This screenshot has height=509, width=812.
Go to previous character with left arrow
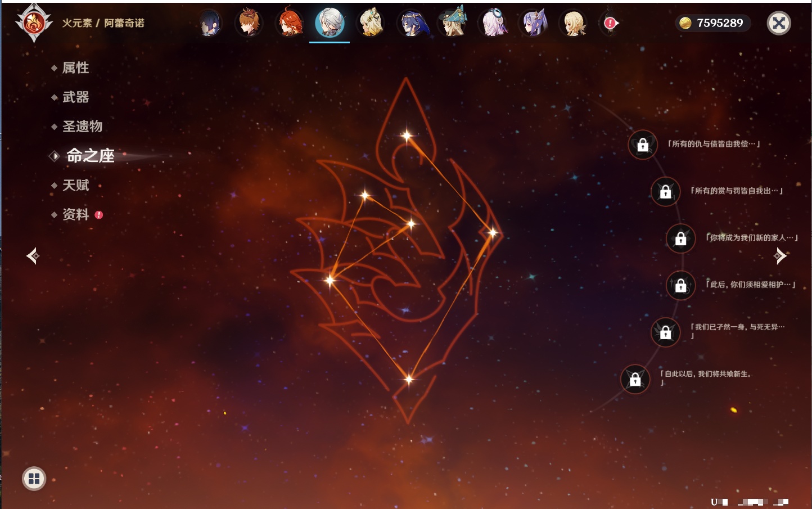click(x=33, y=256)
